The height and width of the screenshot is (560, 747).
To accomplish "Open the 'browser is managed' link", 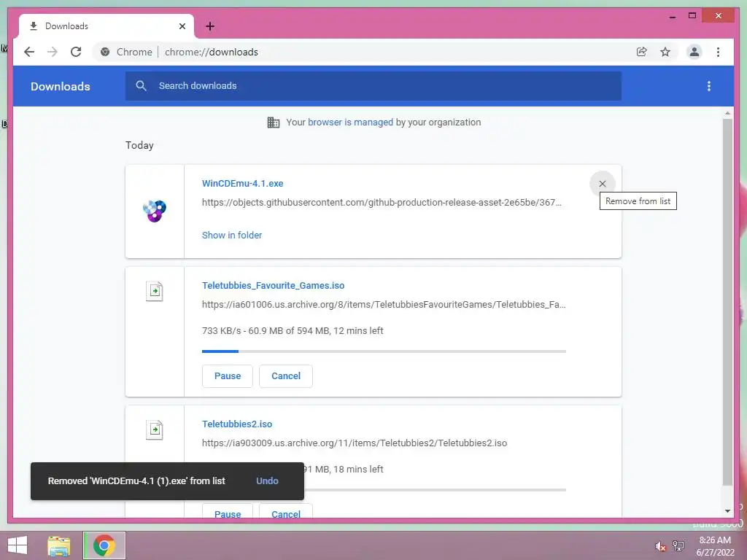I will coord(350,122).
